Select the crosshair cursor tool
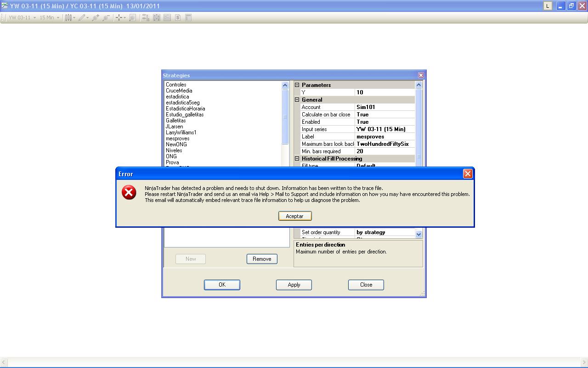This screenshot has height=368, width=588. click(120, 17)
